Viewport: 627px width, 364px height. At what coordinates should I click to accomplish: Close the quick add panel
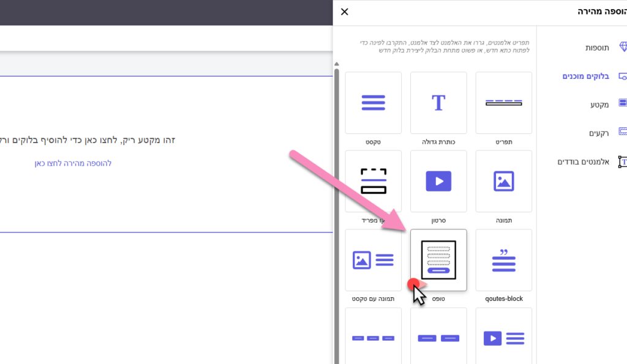tap(344, 12)
